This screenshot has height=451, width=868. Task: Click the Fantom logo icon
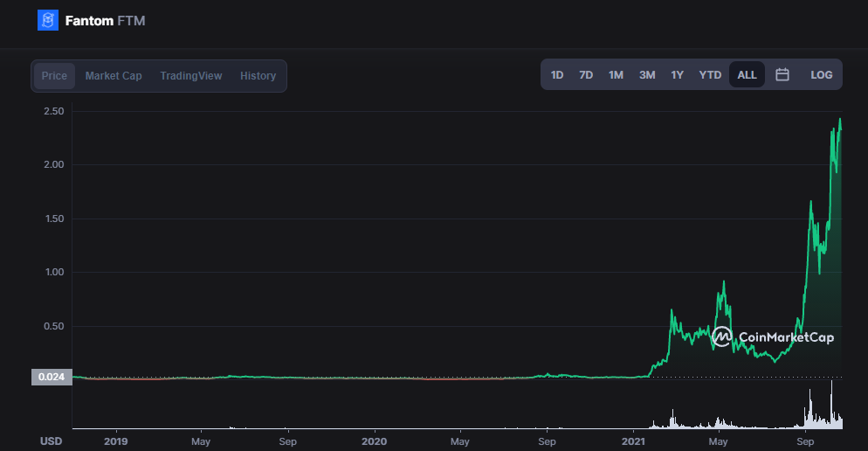click(48, 20)
